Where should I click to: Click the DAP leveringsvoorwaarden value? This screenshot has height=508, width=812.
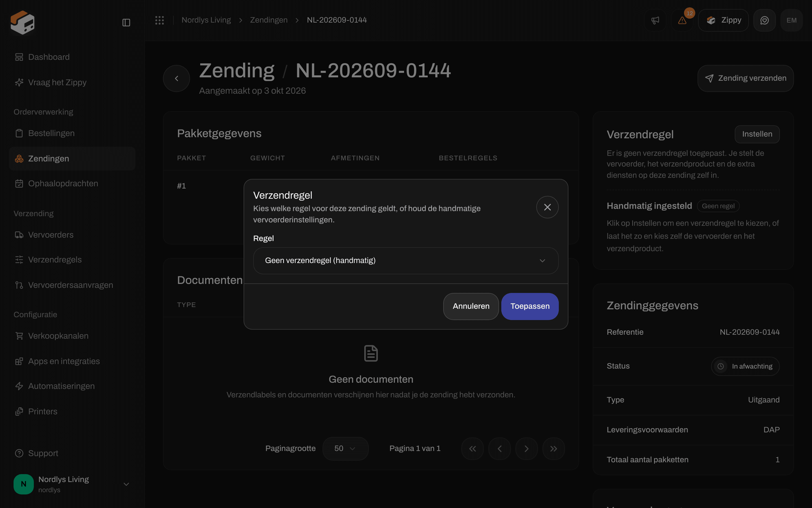coord(771,430)
